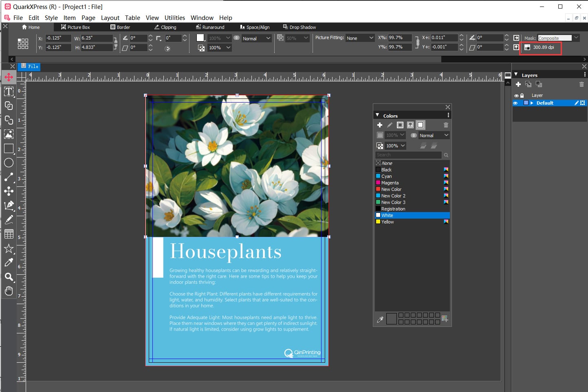Choose the Table tool

pyautogui.click(x=9, y=234)
